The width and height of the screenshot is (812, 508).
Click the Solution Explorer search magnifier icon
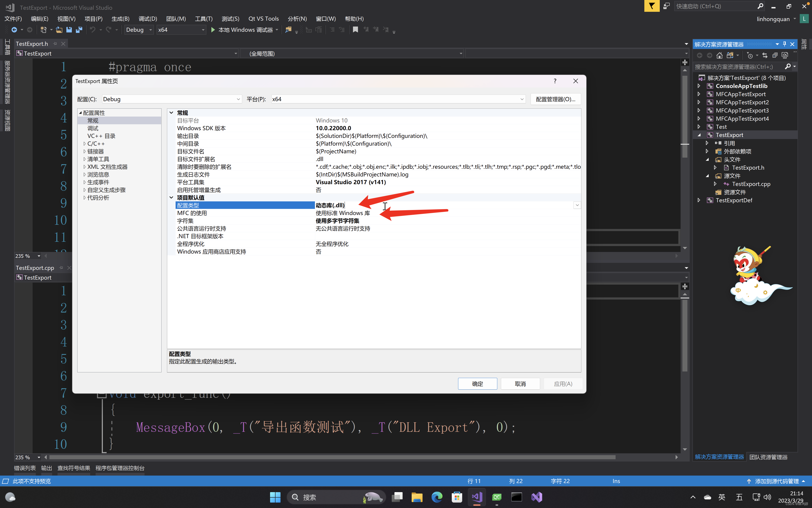tap(788, 66)
